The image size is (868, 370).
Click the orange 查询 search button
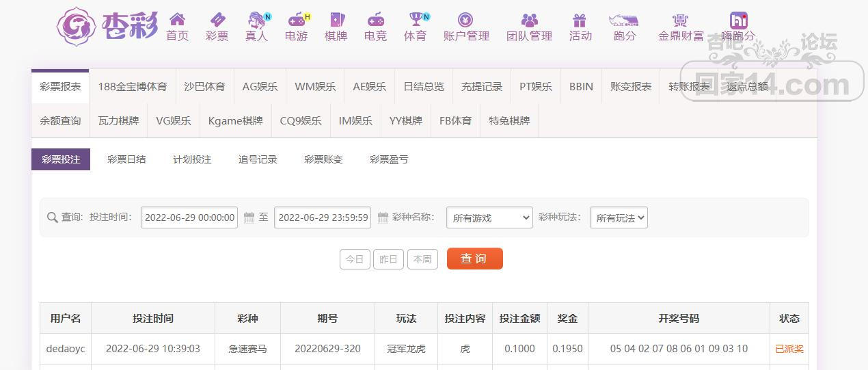(x=475, y=259)
